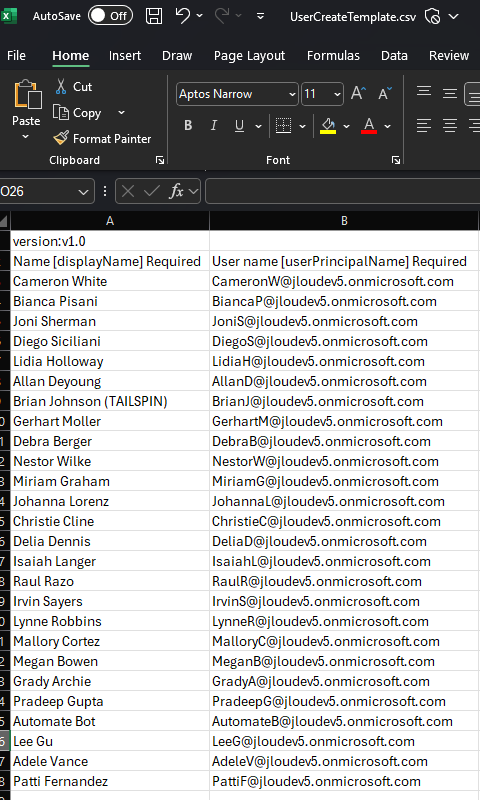480x800 pixels.
Task: Select cell JohannaL@jloudev5.onmicrosoft.com
Action: click(x=344, y=501)
